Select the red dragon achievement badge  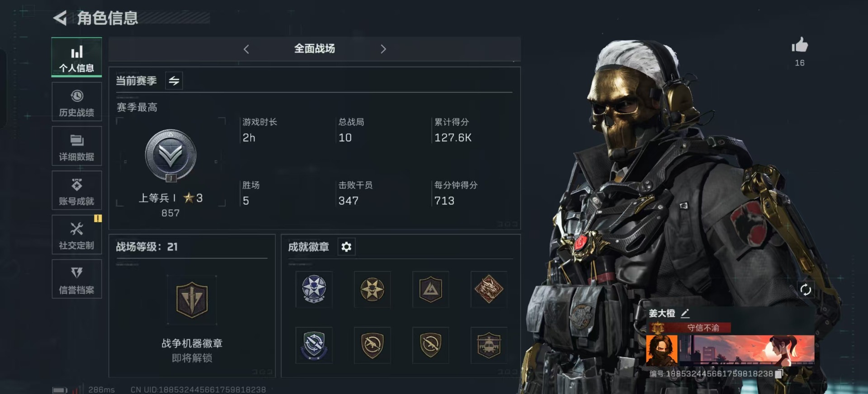click(x=489, y=289)
